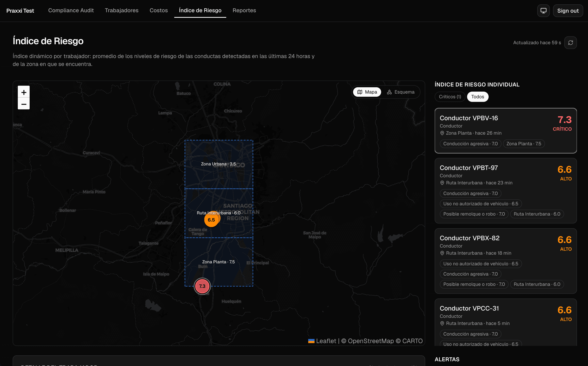588x366 pixels.
Task: Select the Conductor VPBT-97 card
Action: (506, 191)
